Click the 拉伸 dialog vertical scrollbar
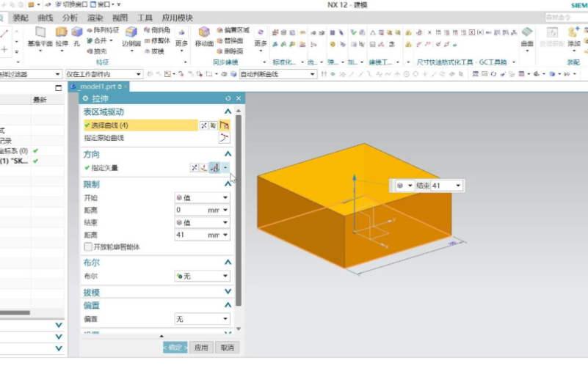 (239, 211)
